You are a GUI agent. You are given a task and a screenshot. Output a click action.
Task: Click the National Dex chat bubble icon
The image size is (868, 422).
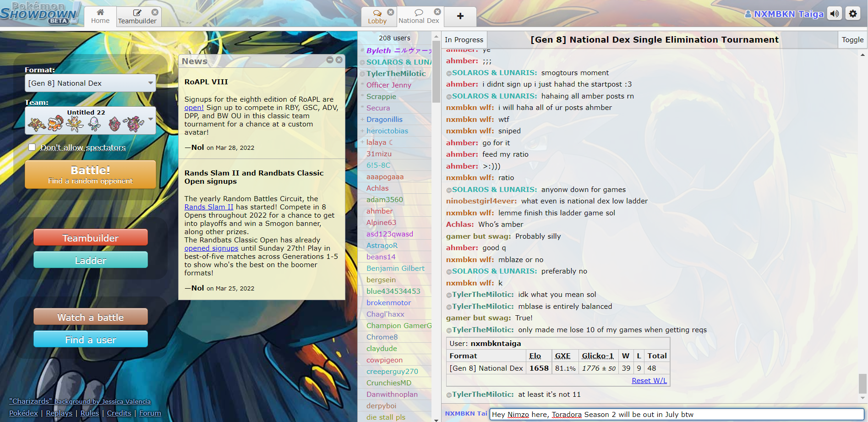pos(419,11)
